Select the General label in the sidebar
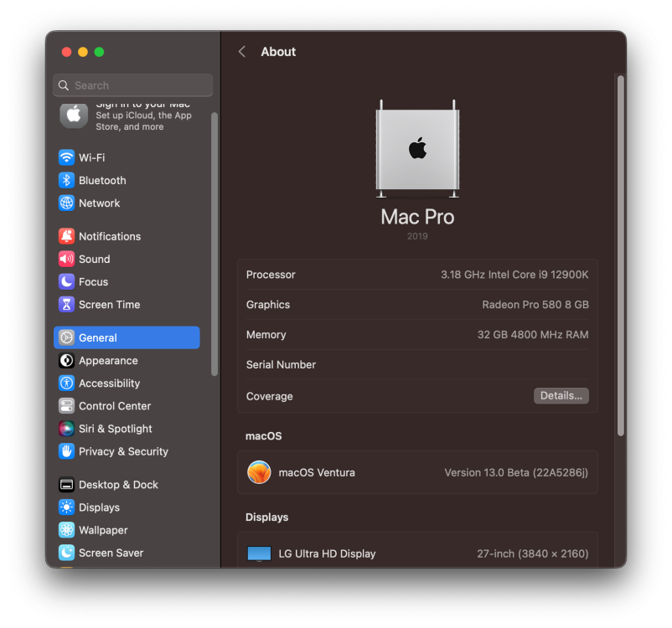 98,338
